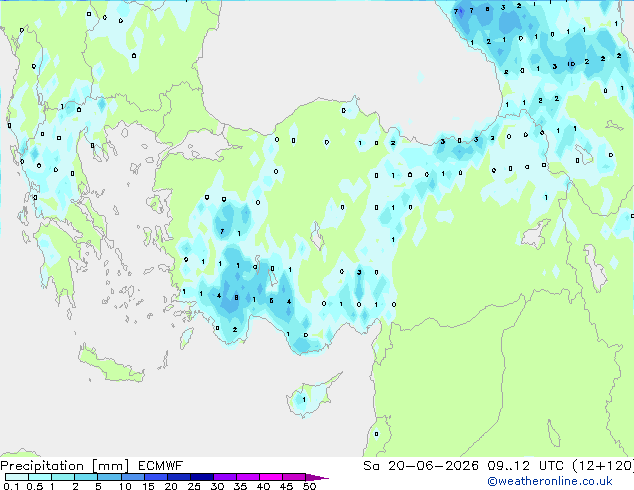
Task: Pick the 1–2 mm legend swatch
Action: click(x=63, y=477)
